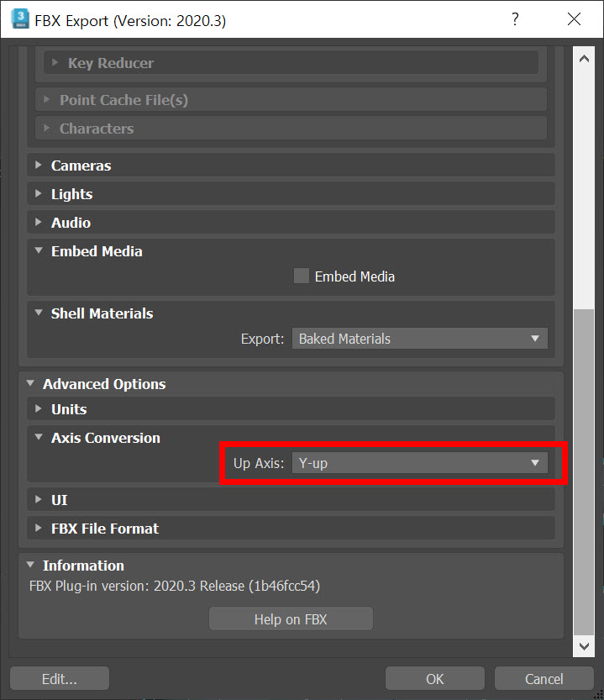Click the scrollbar up arrow
604x700 pixels.
coord(584,59)
